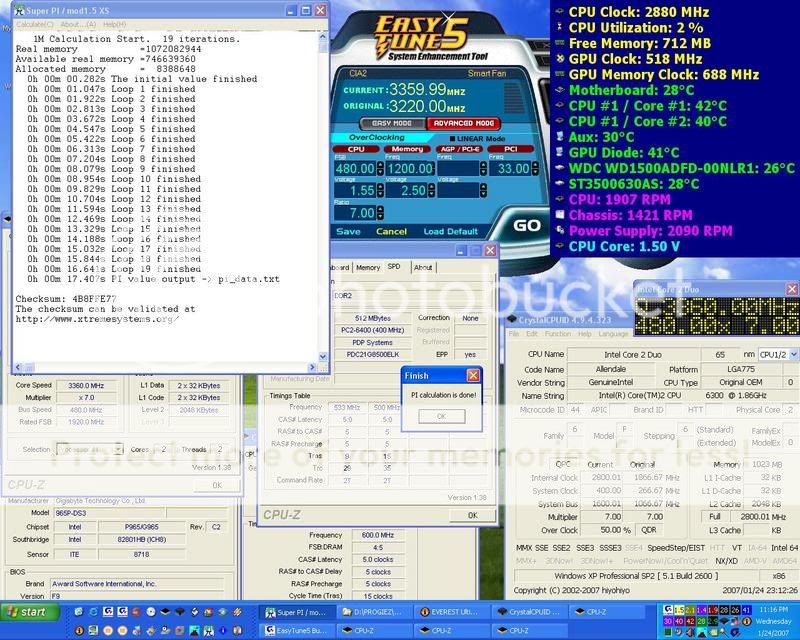Enable LINEAR Mode in EasyTune5
The image size is (800, 640).
coord(455,138)
